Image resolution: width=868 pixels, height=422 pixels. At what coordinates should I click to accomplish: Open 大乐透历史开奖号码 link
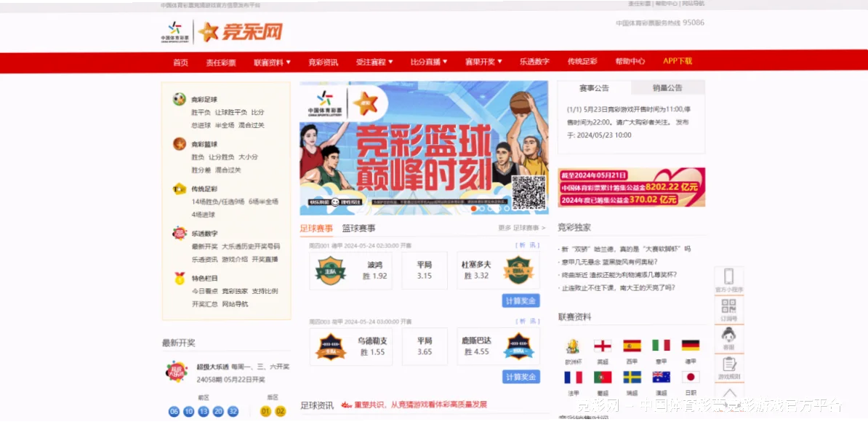(x=251, y=247)
